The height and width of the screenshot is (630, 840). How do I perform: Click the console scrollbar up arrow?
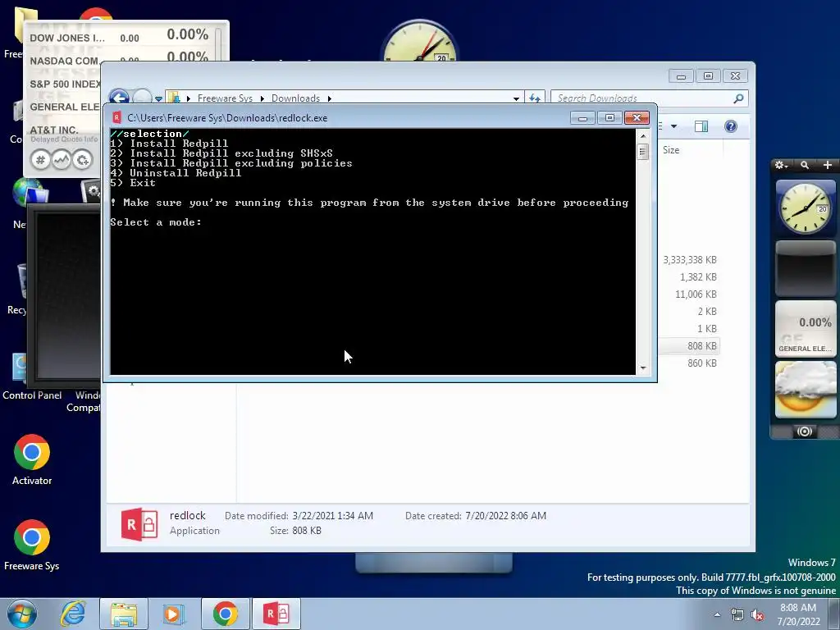[643, 135]
